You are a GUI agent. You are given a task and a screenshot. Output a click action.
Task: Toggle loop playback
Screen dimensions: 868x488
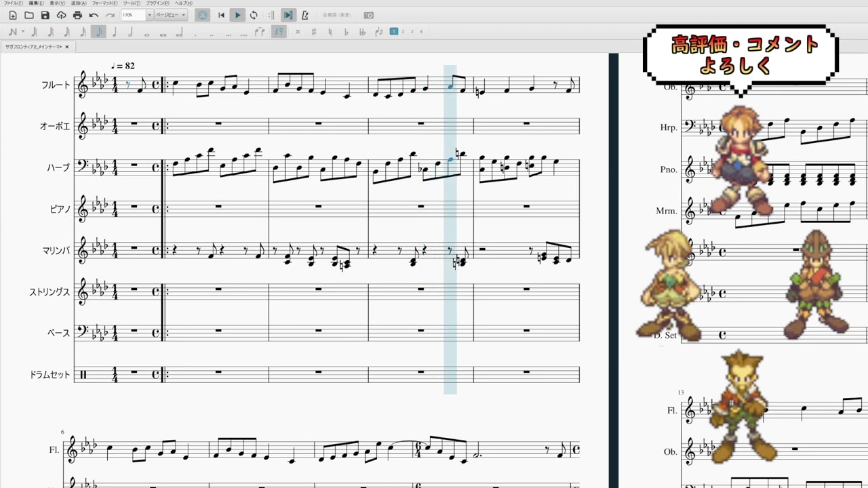tap(254, 15)
